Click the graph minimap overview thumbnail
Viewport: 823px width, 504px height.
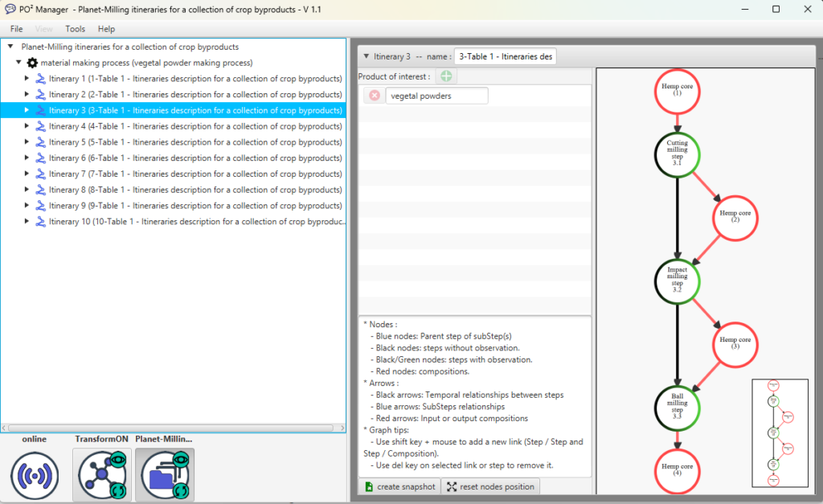(780, 432)
